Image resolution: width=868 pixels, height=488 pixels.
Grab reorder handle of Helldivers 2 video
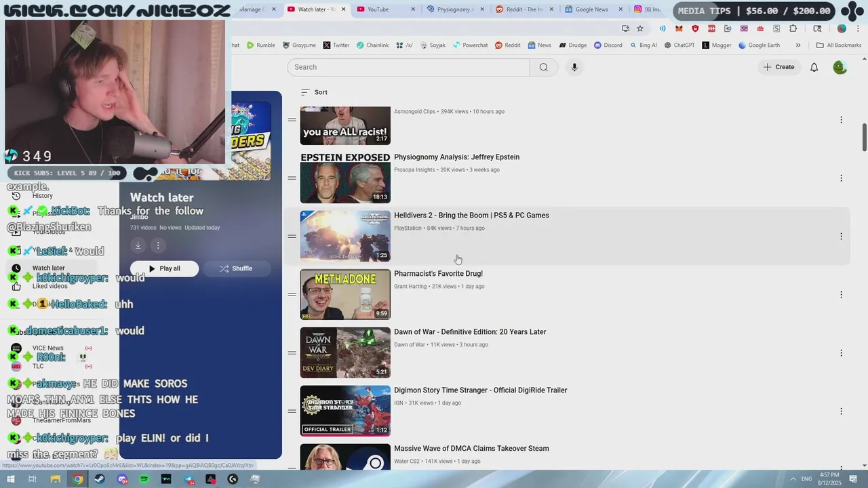tap(292, 237)
